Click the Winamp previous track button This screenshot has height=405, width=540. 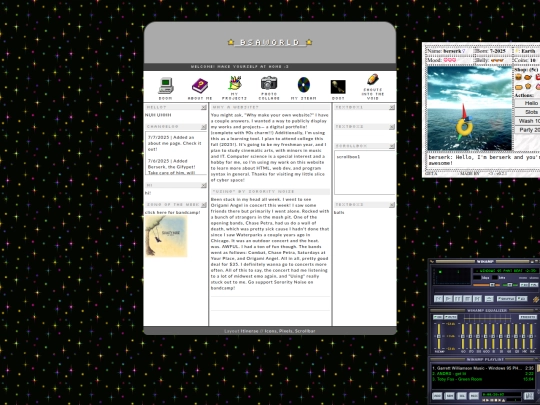[438, 299]
